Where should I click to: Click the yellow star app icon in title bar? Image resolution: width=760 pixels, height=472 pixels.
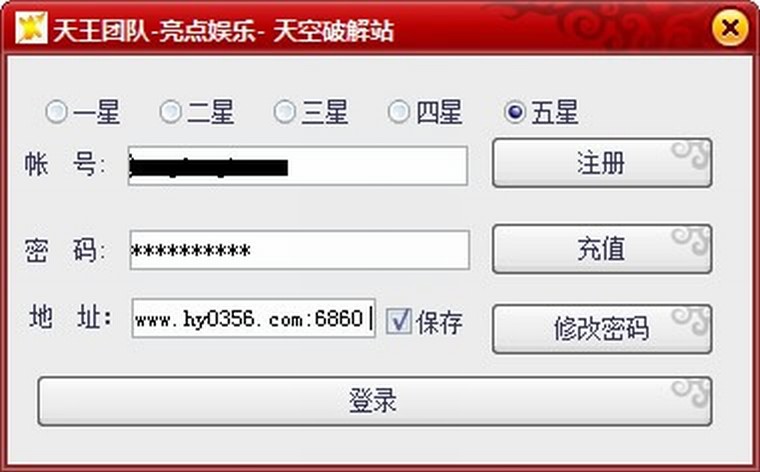coord(31,28)
